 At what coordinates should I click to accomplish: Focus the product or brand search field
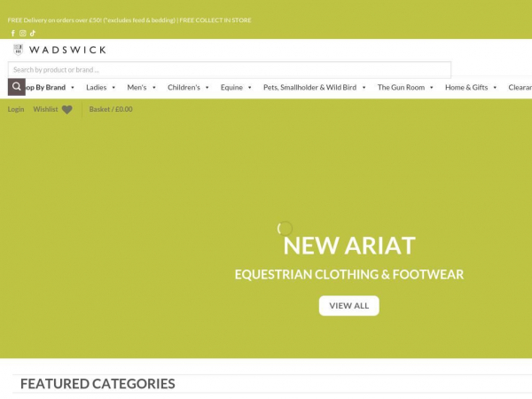230,69
